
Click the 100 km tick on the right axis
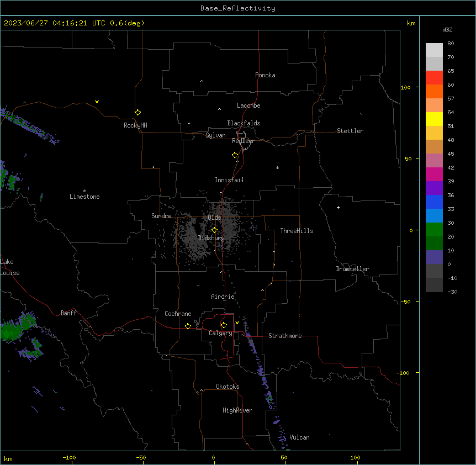click(405, 87)
